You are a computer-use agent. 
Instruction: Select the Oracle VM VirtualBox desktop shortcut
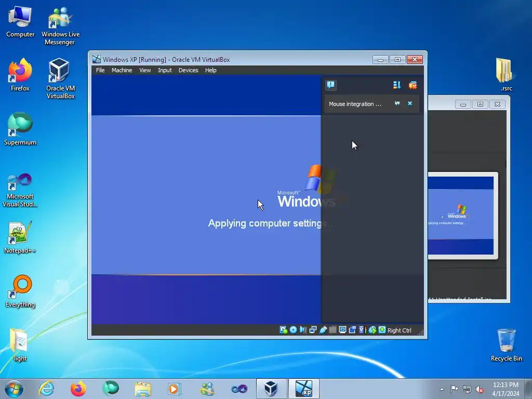(60, 79)
